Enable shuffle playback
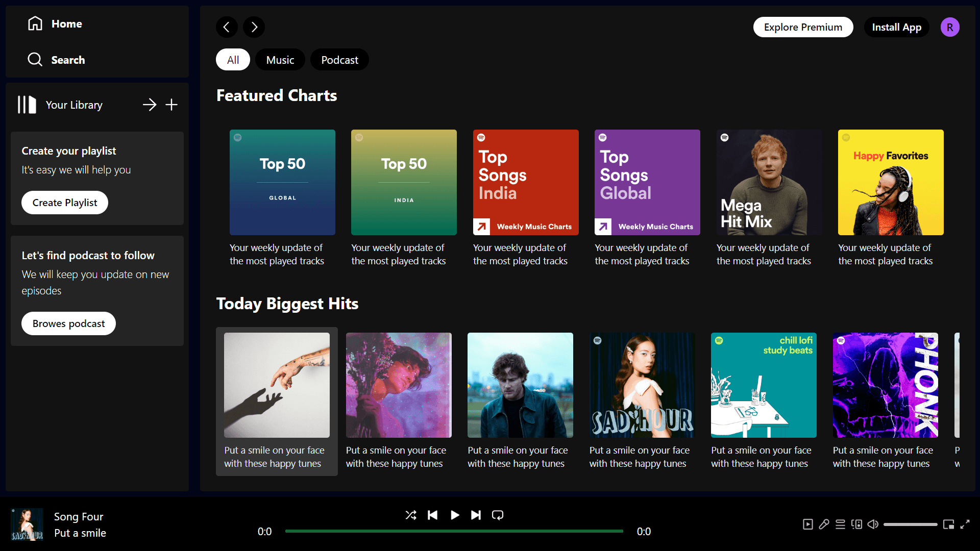The width and height of the screenshot is (980, 551). click(411, 515)
